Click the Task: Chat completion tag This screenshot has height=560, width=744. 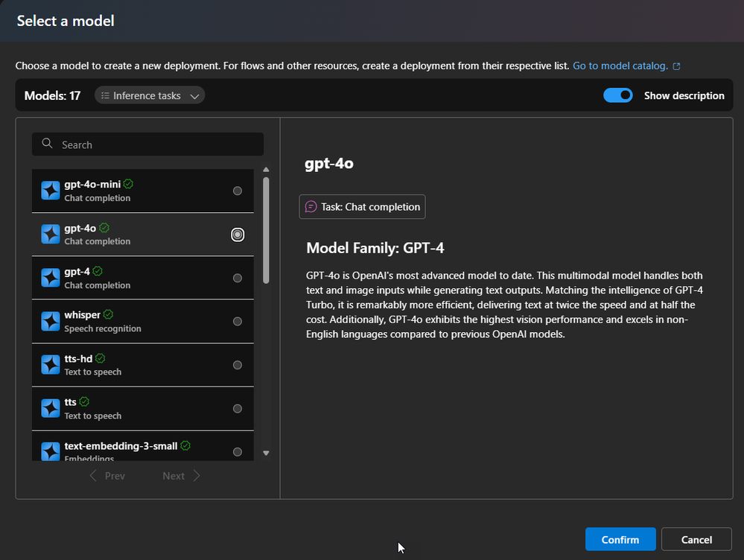(x=362, y=206)
